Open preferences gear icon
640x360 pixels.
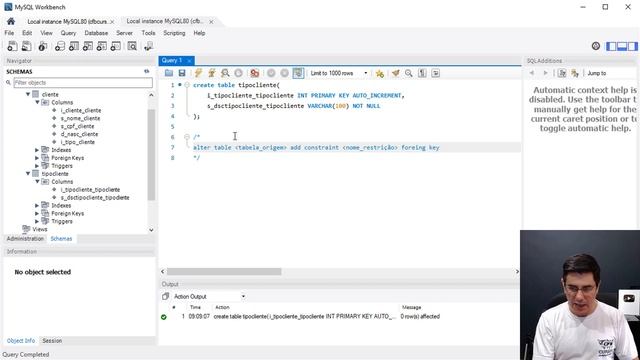coord(596,46)
